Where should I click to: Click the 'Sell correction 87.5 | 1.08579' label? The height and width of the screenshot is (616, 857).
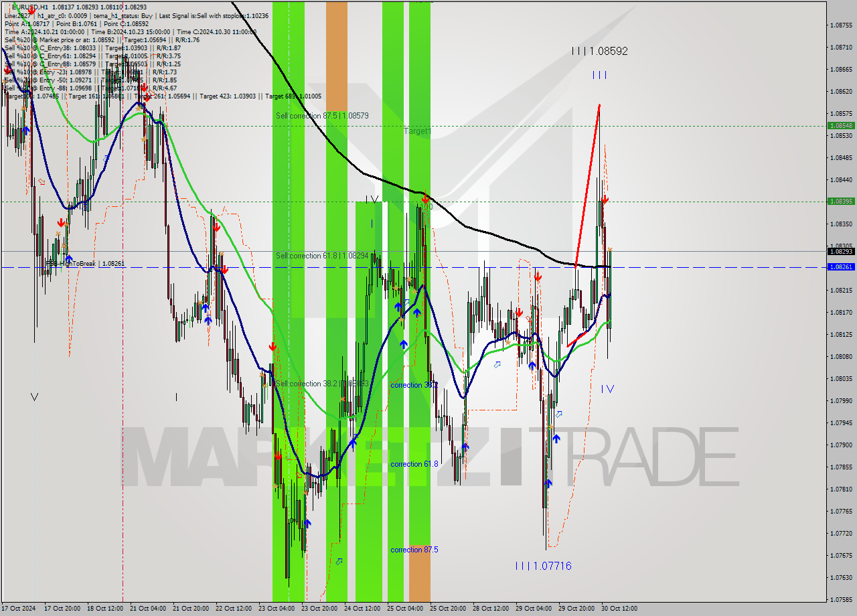[322, 116]
